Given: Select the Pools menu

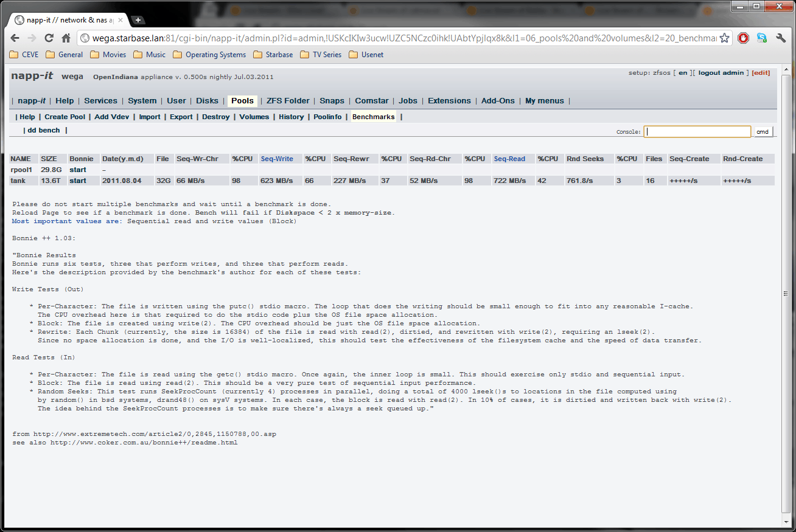Looking at the screenshot, I should [243, 101].
